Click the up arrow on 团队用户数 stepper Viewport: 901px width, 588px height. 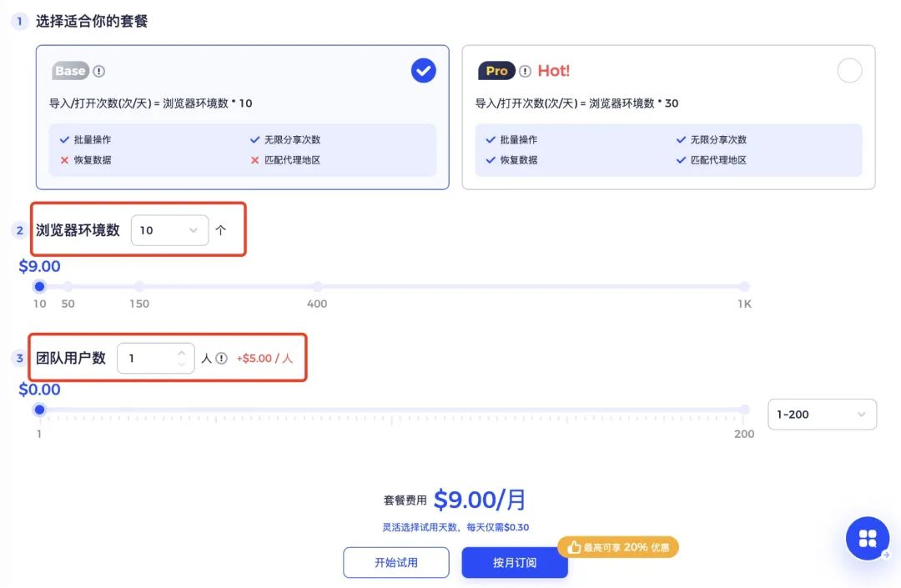pos(182,352)
